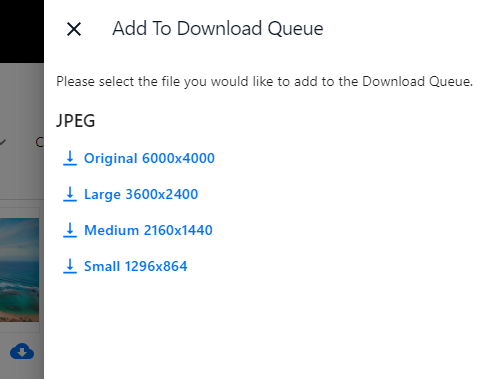This screenshot has width=502, height=379.
Task: Click the empty white area below Small link
Action: 273,327
